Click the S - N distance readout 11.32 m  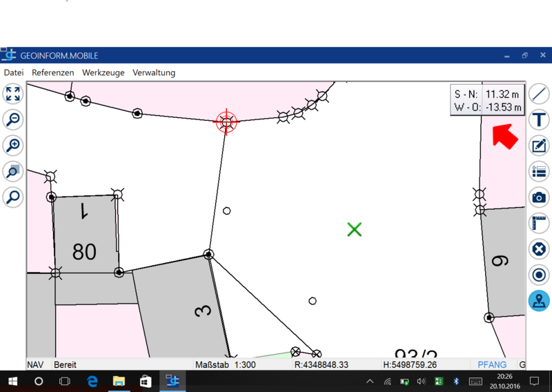coord(502,95)
